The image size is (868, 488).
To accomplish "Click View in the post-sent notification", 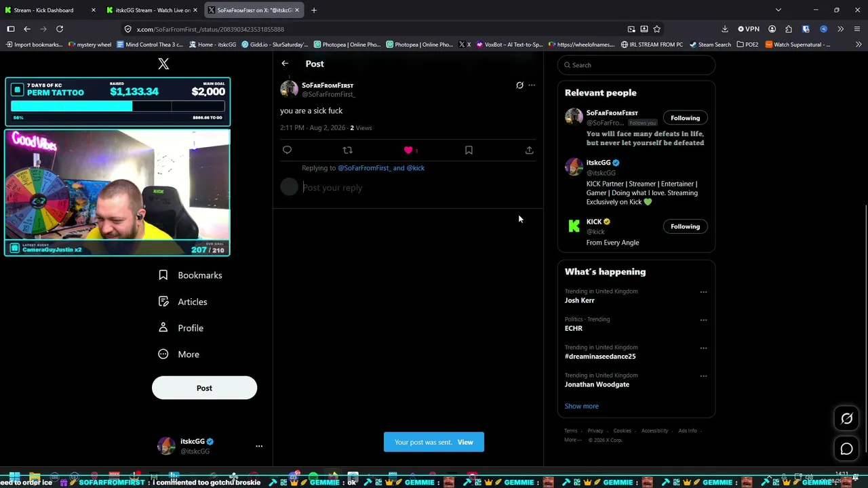I will click(465, 442).
